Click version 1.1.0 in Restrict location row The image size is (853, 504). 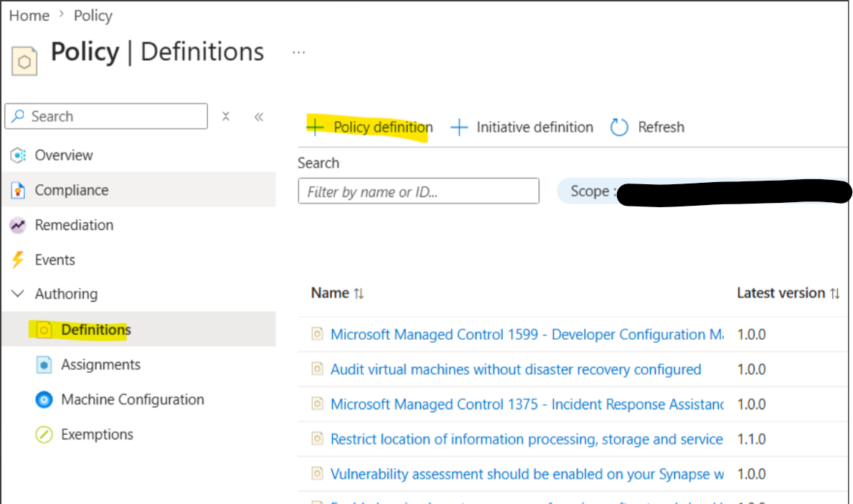click(x=751, y=439)
